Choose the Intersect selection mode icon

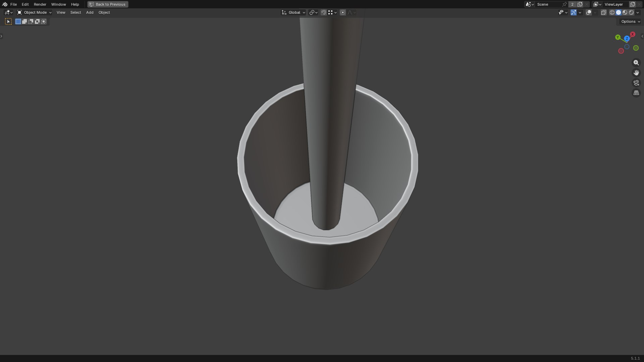pos(44,21)
